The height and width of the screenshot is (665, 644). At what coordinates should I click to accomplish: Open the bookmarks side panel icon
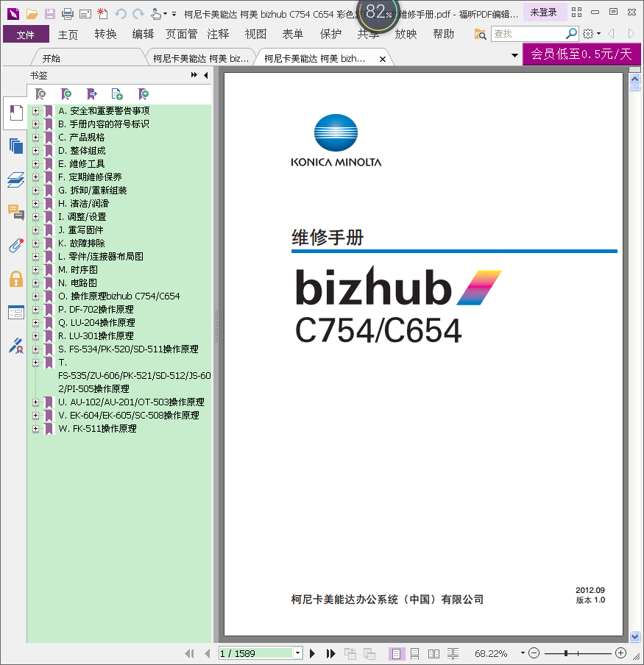(x=15, y=113)
